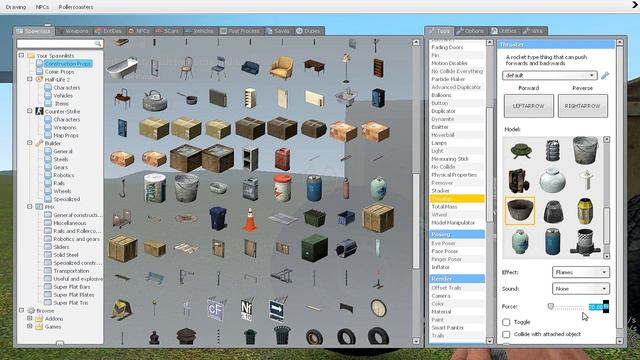Open the Drawing menu
The image size is (640, 360).
16,7
